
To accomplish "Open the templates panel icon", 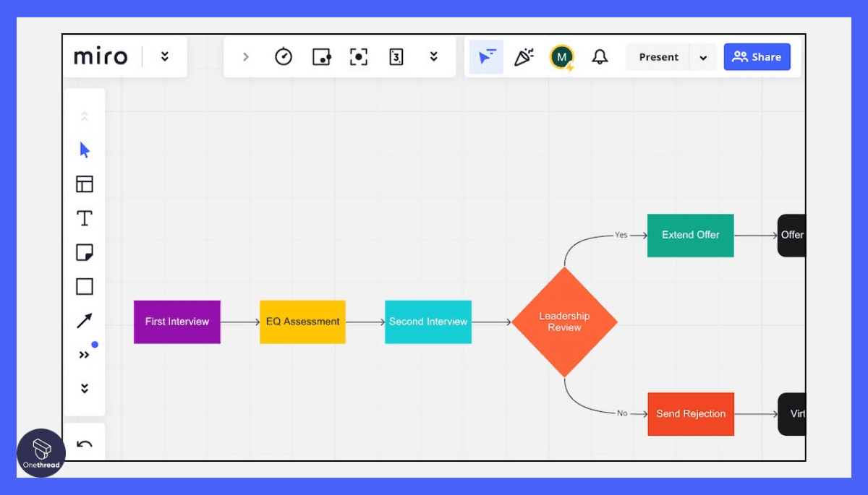I will [x=85, y=184].
